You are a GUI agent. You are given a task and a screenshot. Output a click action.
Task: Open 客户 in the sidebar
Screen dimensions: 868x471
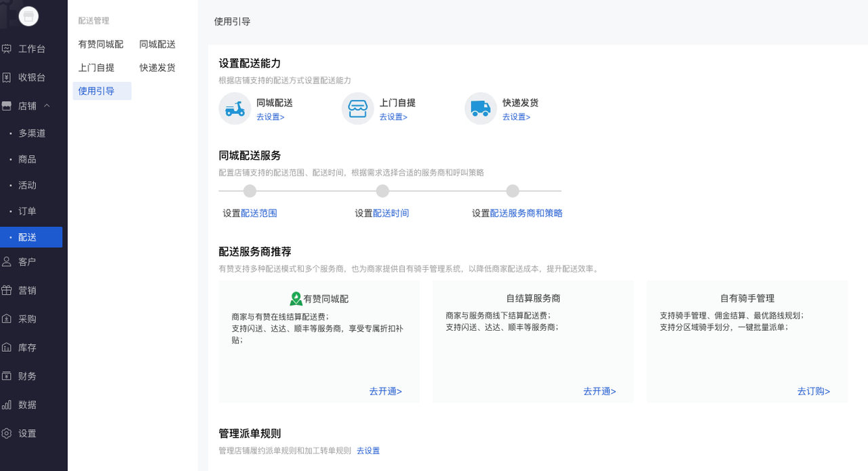click(x=27, y=262)
